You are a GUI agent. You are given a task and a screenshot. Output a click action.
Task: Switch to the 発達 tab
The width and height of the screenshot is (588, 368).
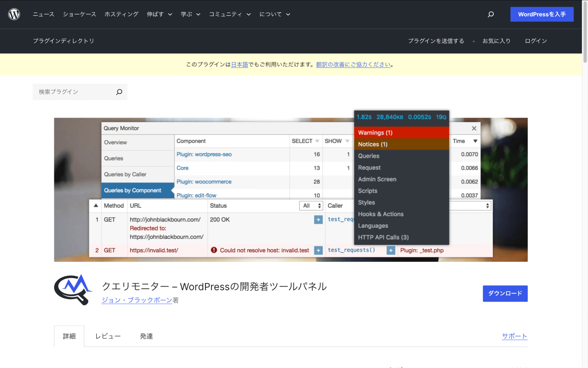146,336
